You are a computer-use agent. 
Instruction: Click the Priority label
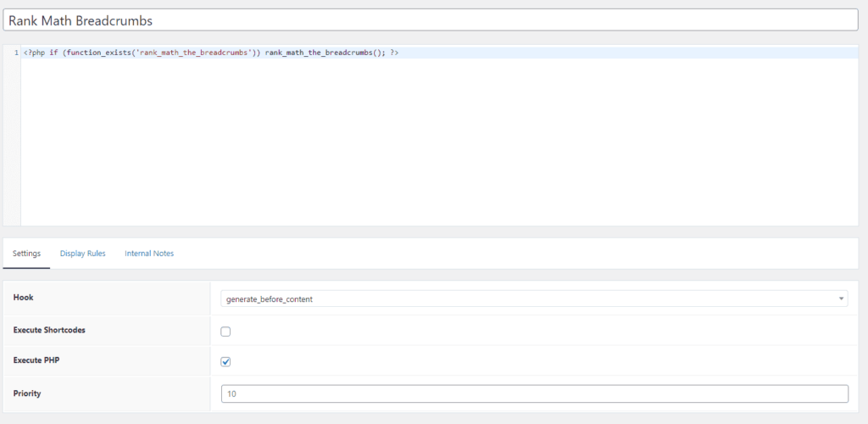point(26,393)
